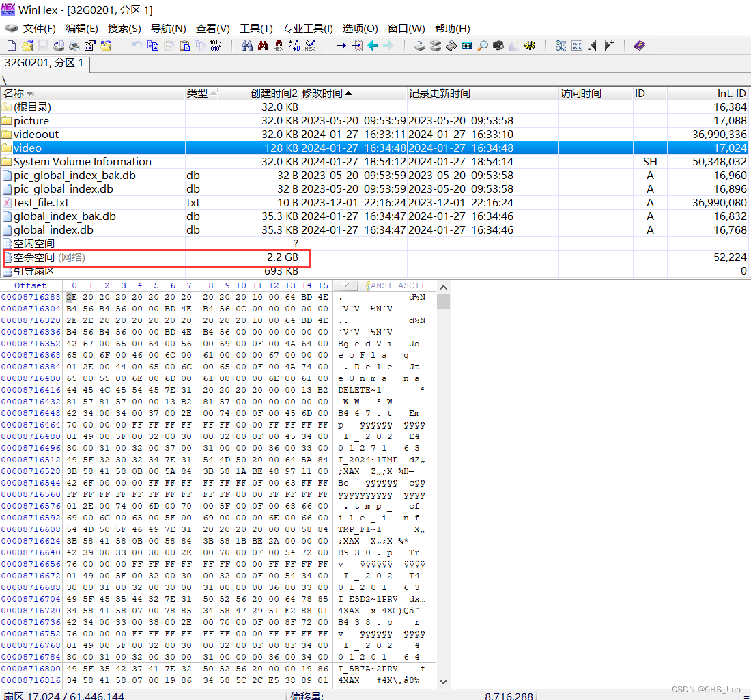Open the Calculator icon
Viewport: 751px width, 700px height.
pyautogui.click(x=466, y=46)
